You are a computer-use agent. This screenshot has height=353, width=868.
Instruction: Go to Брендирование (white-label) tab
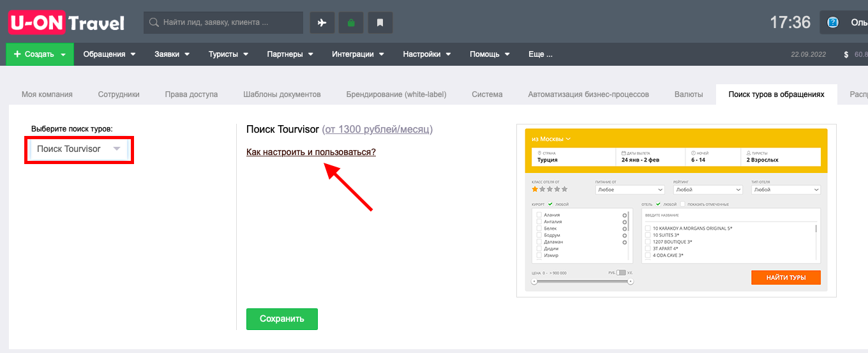(x=396, y=94)
